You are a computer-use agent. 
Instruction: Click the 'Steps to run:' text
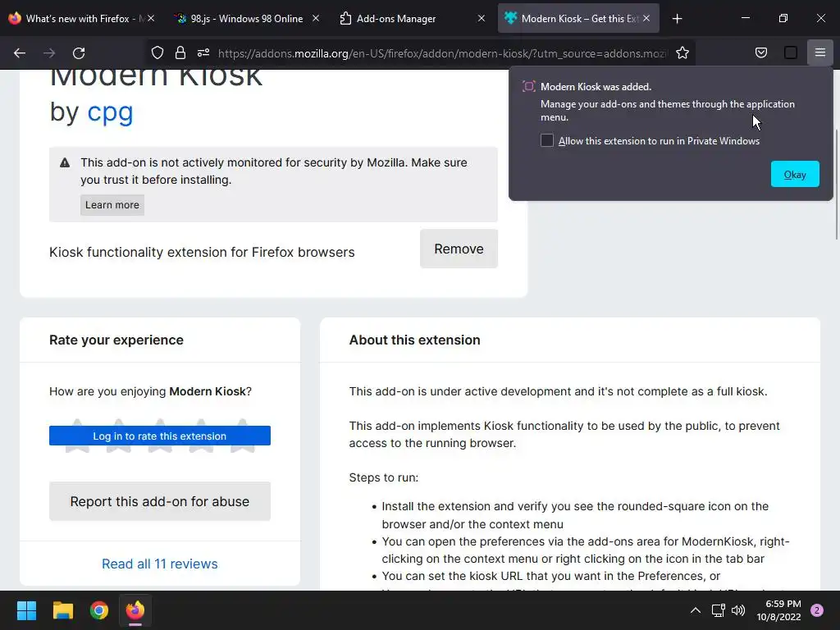pyautogui.click(x=384, y=477)
